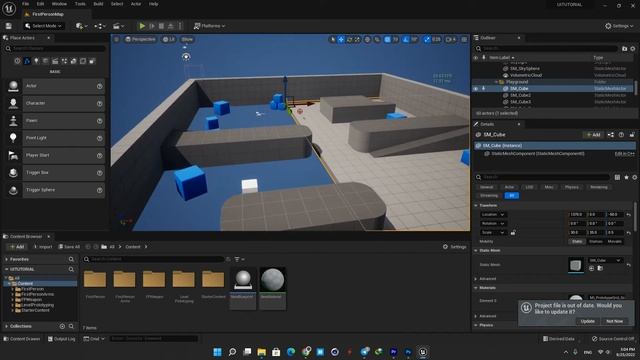Open the Window menu

[x=59, y=4]
